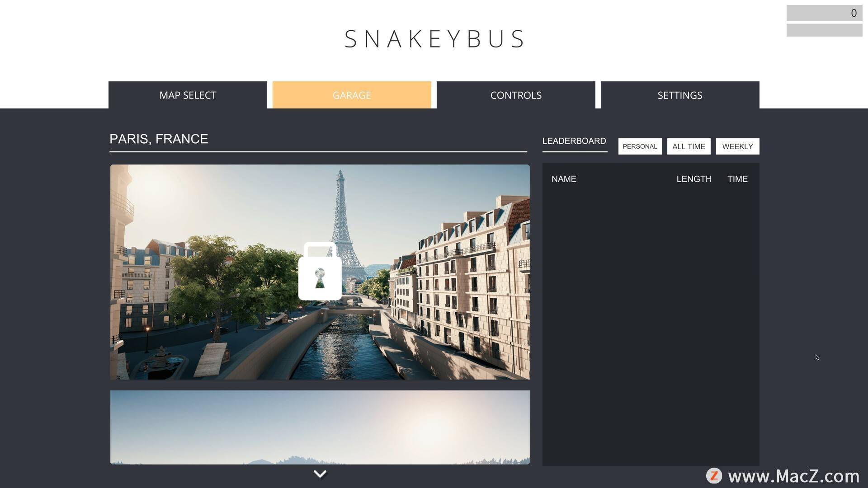
Task: Click the LENGTH column header
Action: pyautogui.click(x=693, y=179)
